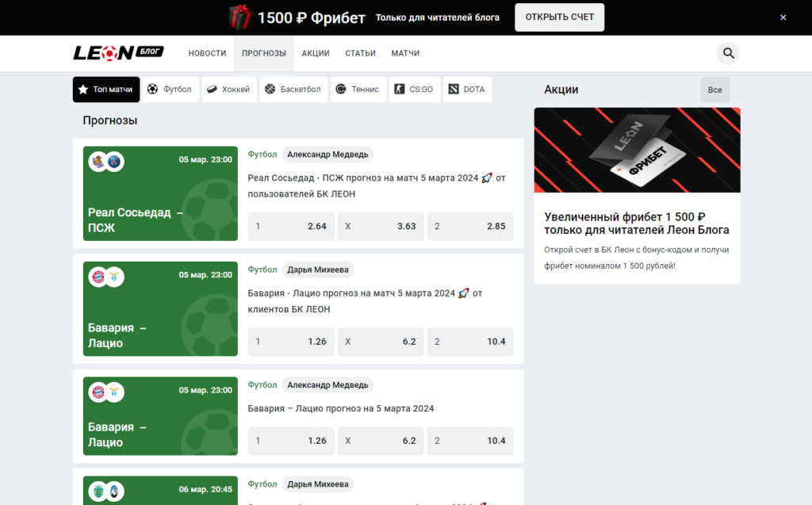Click the hockey puck icon
This screenshot has height=505, width=812.
click(x=212, y=89)
